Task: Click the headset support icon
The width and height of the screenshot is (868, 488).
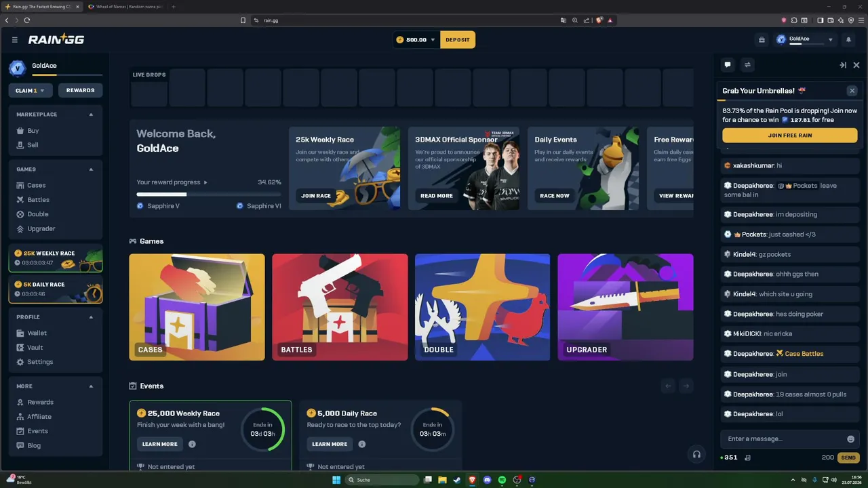Action: point(696,454)
